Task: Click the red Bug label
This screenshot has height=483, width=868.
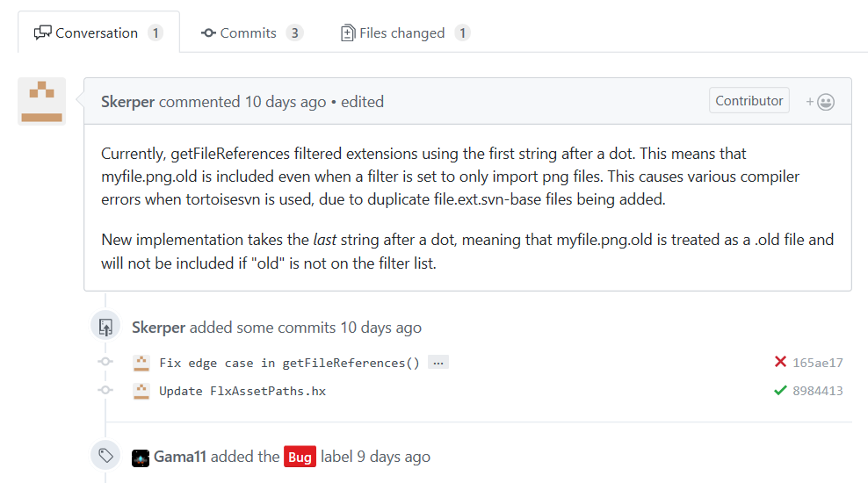Action: click(300, 457)
